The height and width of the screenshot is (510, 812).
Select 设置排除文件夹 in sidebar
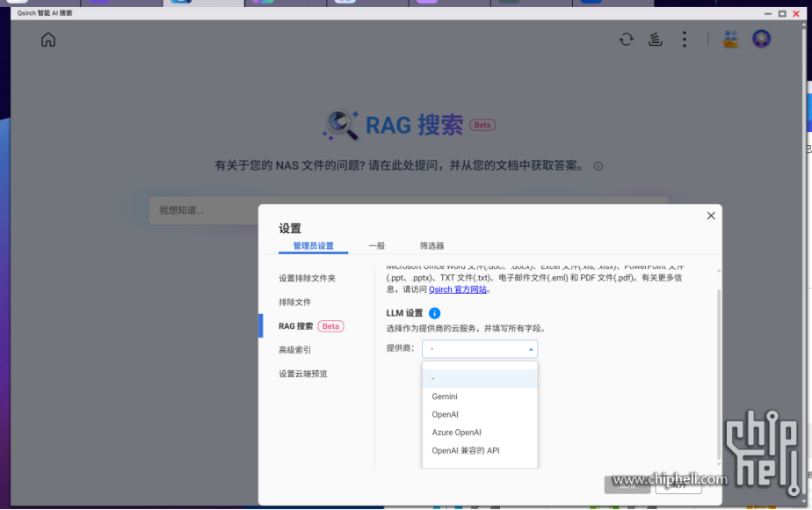pyautogui.click(x=307, y=279)
